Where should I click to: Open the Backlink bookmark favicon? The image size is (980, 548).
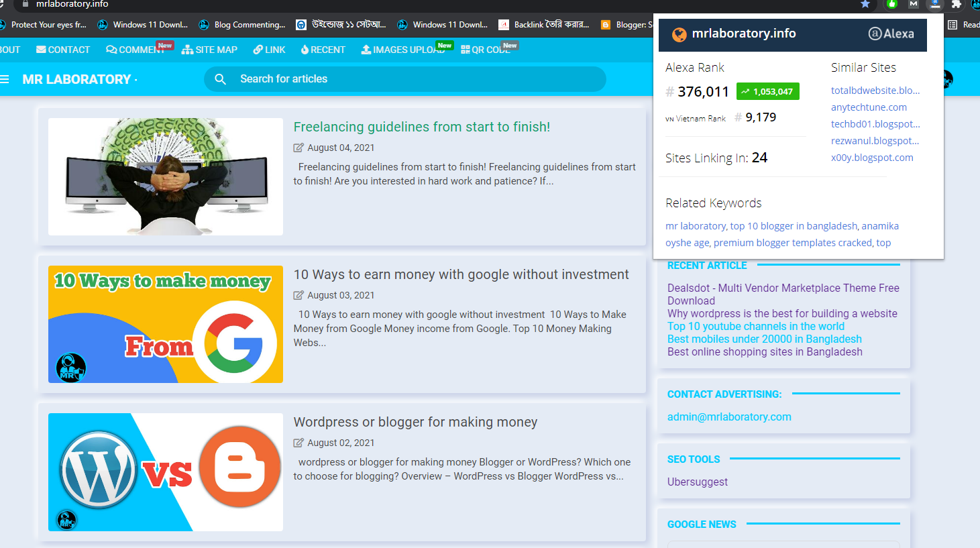[x=504, y=25]
